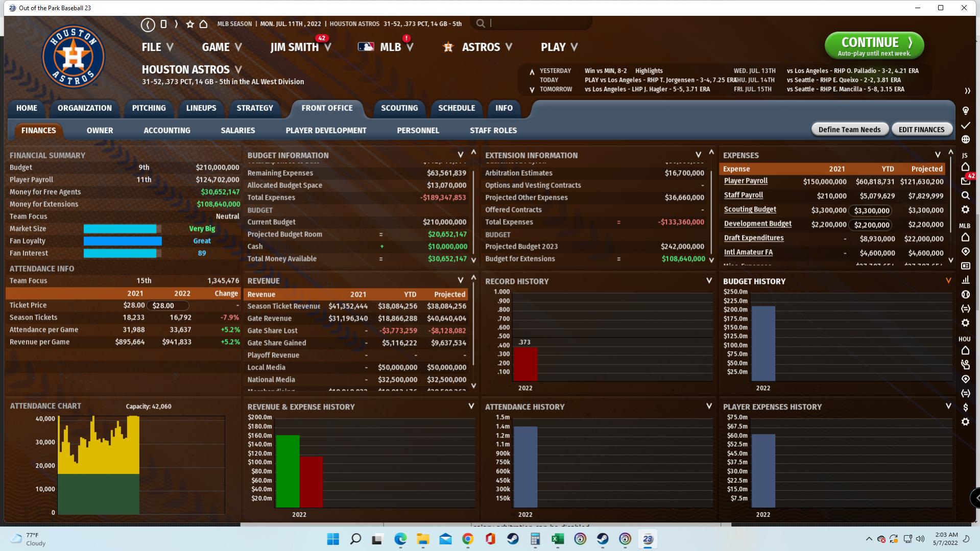The image size is (980, 551).
Task: Expand the Houston Astros team name dropdown
Action: click(238, 69)
